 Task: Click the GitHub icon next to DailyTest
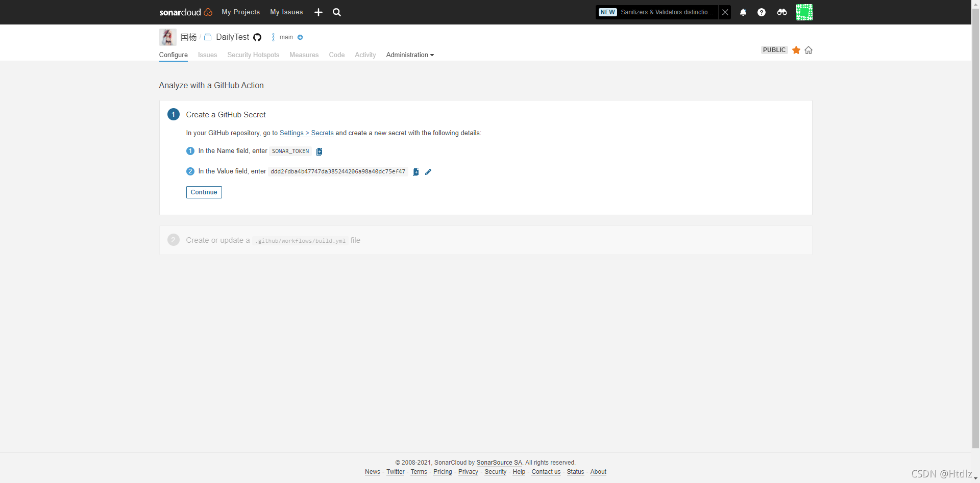[257, 37]
